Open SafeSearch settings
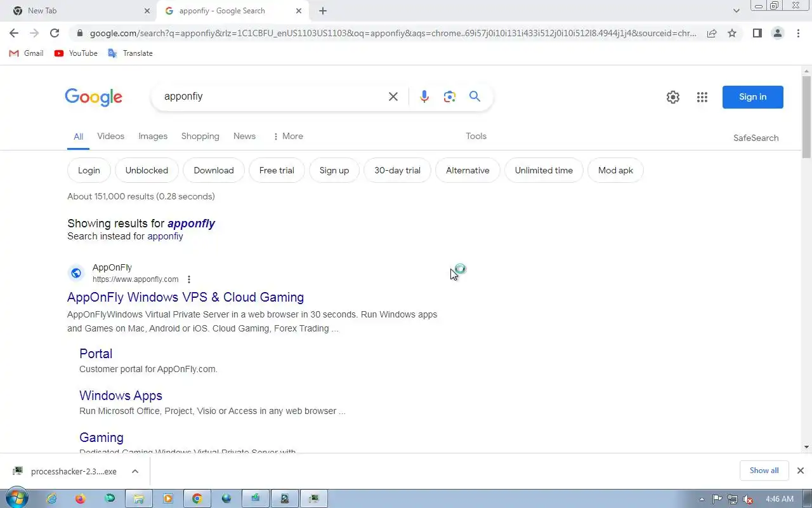Image resolution: width=812 pixels, height=508 pixels. (756, 138)
